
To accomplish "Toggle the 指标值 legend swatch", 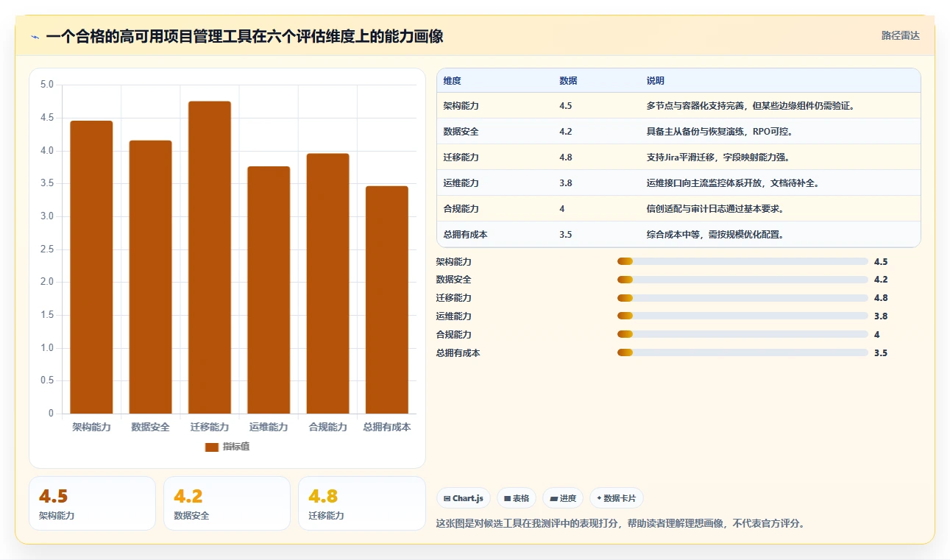I will [x=212, y=447].
